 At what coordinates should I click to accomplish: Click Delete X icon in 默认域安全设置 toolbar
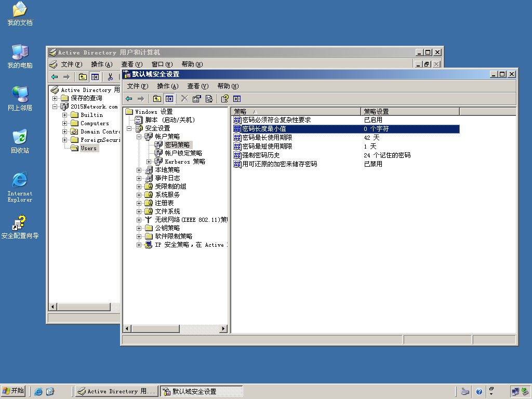pos(184,99)
